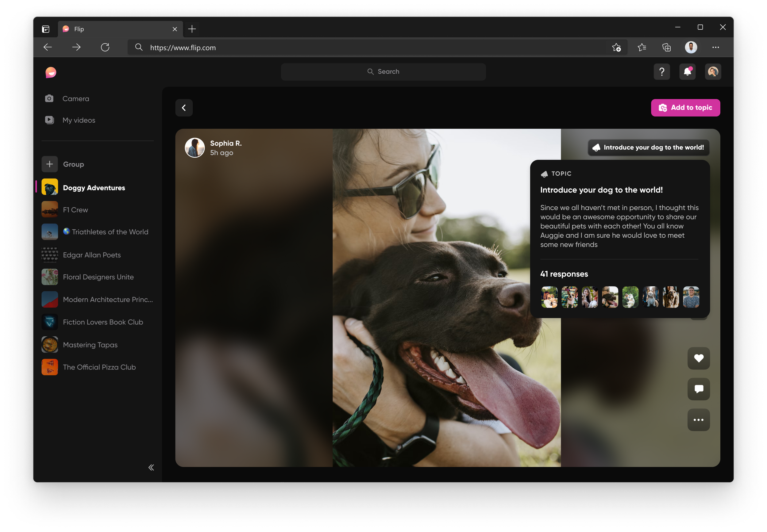
Task: Open the Flip user profile avatar
Action: 713,72
